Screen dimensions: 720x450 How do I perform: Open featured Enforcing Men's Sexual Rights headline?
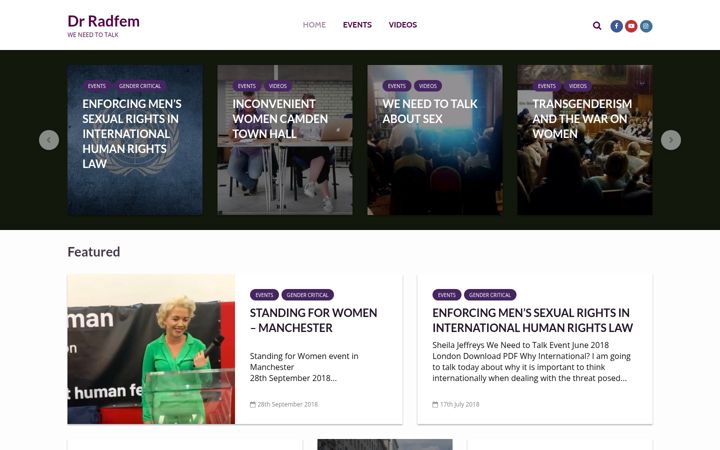[532, 320]
